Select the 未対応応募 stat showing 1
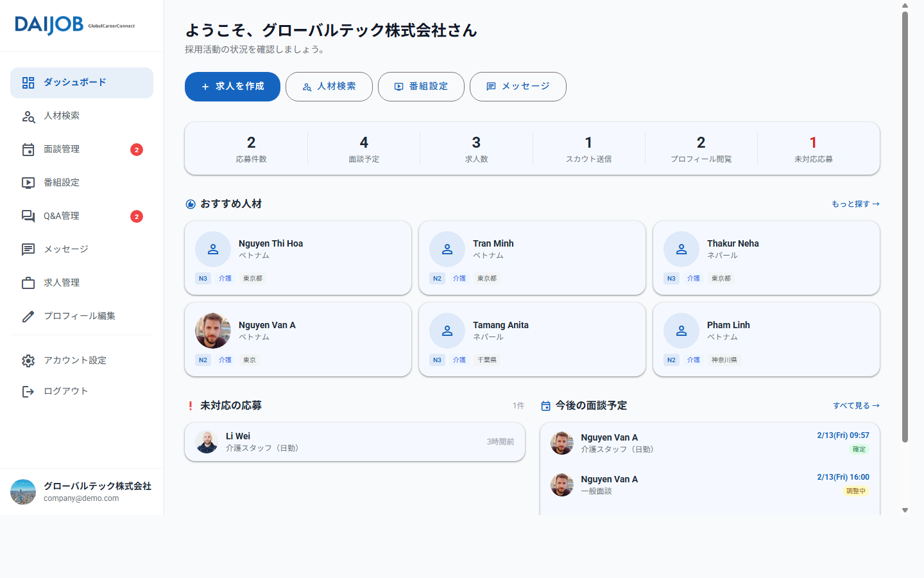Screen dimensions: 924x578 (x=814, y=148)
